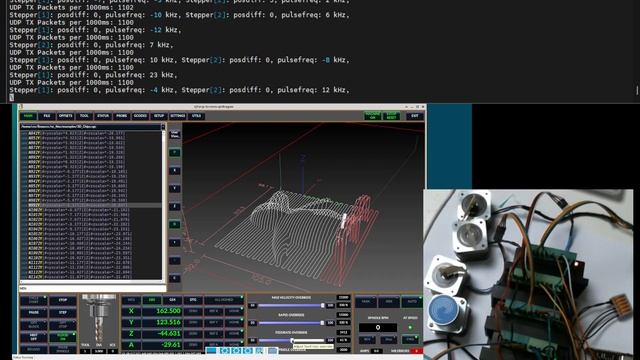Select the MAN manual mode button
This screenshot has width=640, height=360.
tap(366, 302)
